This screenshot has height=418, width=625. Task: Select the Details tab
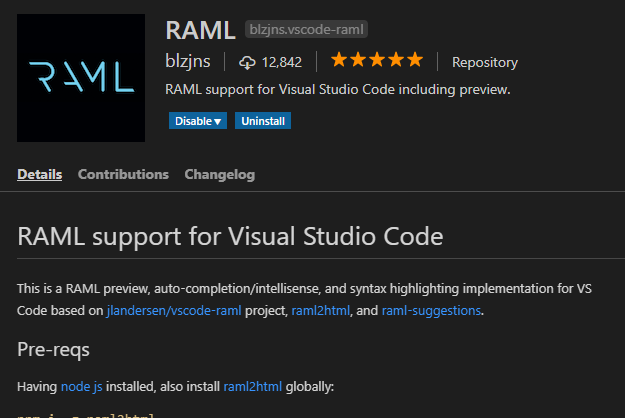tap(39, 175)
